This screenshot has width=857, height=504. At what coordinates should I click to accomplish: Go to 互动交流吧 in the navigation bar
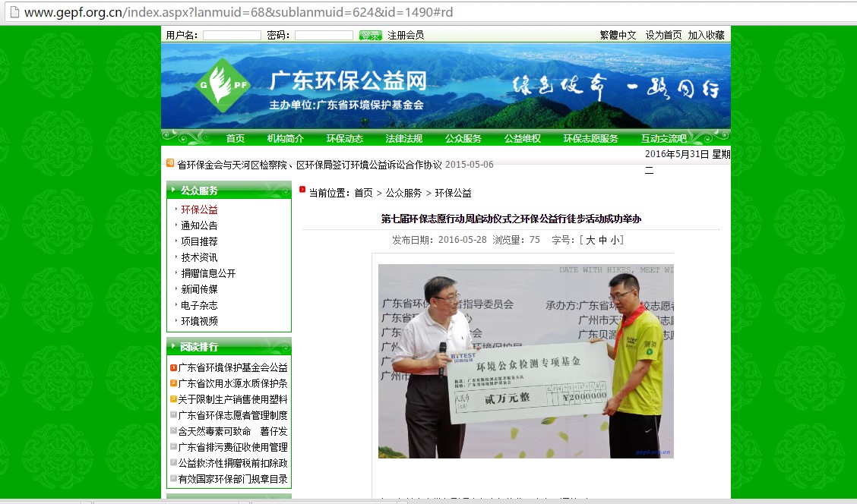point(664,139)
